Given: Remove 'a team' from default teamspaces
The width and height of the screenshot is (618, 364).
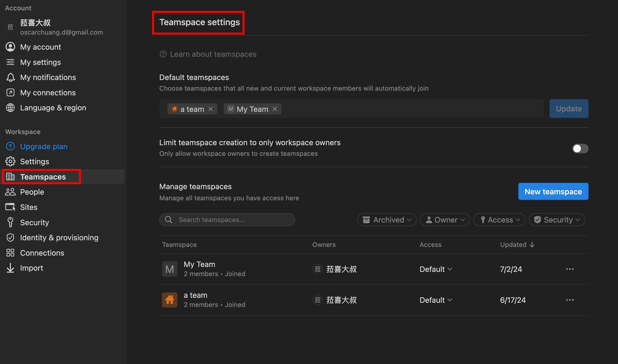Looking at the screenshot, I should [x=211, y=109].
